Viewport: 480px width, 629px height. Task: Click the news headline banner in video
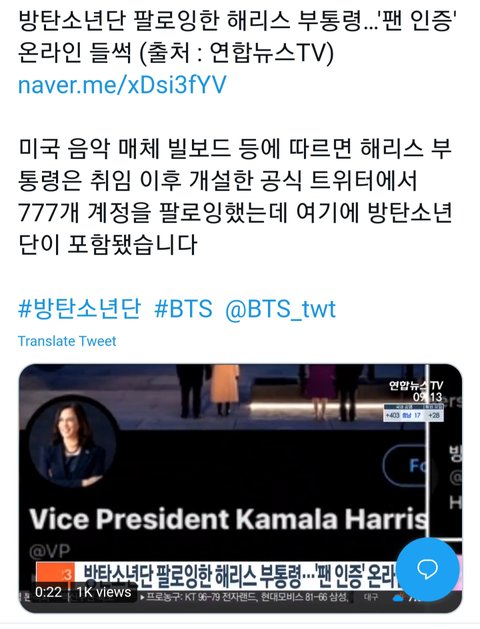click(239, 576)
